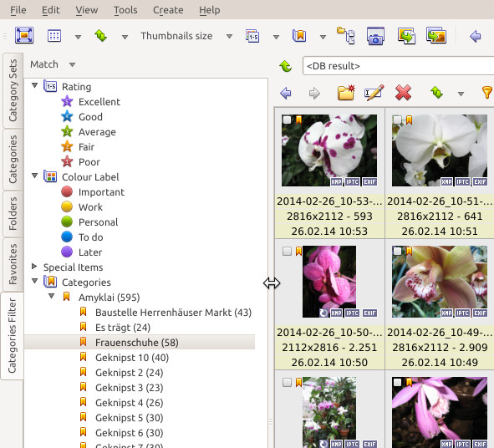The width and height of the screenshot is (494, 448).
Task: Click the green up-folder arrow beside path field
Action: [x=286, y=66]
